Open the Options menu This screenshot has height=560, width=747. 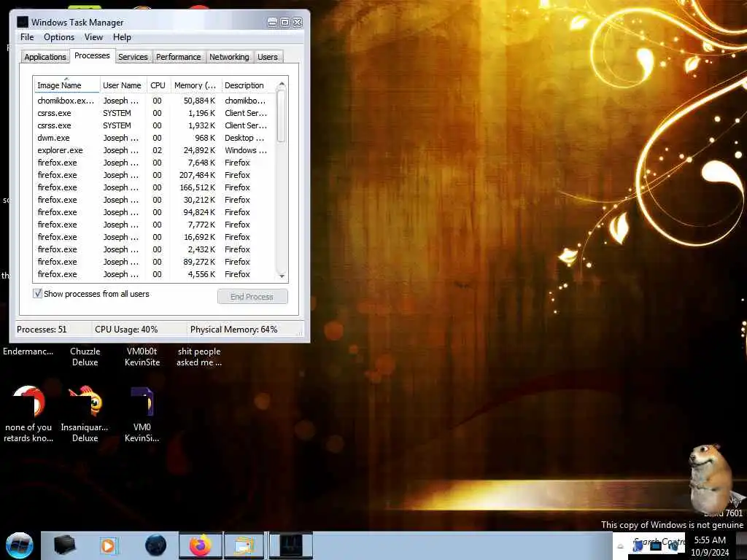[59, 37]
